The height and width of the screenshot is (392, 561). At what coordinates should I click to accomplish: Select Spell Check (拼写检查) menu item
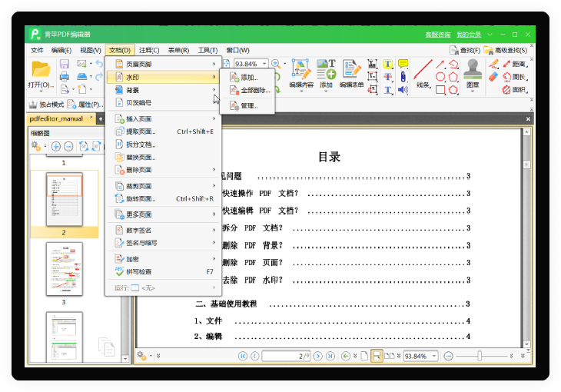pyautogui.click(x=163, y=272)
